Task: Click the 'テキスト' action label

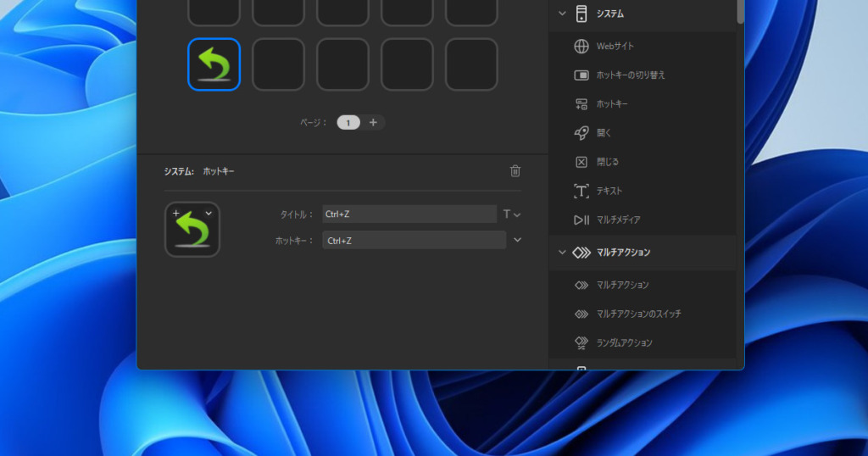Action: click(x=609, y=191)
